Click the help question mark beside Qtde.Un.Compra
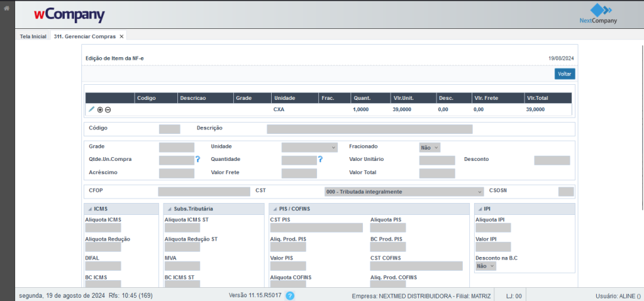Viewport: 644px width, 301px height. tap(197, 159)
